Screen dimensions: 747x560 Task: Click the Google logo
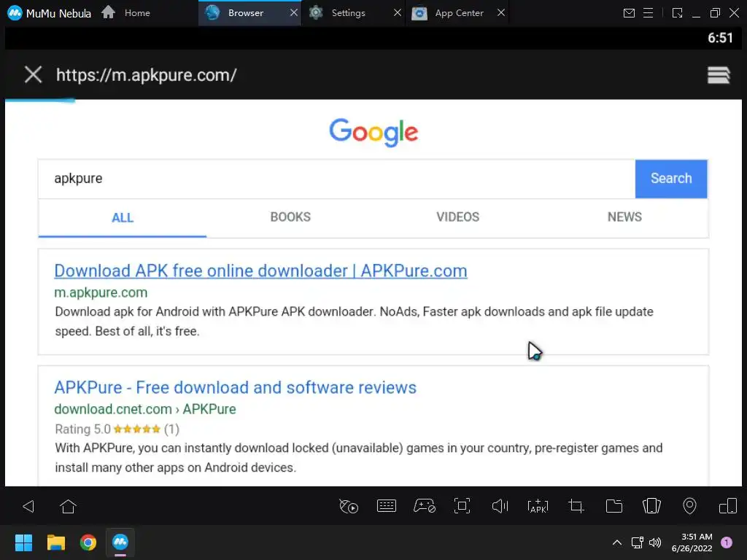(x=373, y=132)
